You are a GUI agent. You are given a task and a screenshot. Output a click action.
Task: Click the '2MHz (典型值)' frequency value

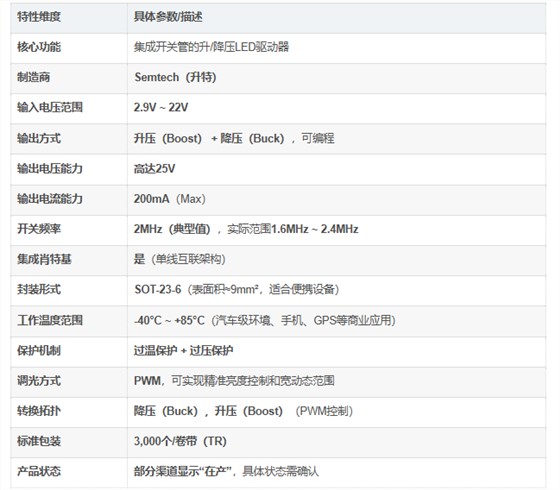(172, 229)
